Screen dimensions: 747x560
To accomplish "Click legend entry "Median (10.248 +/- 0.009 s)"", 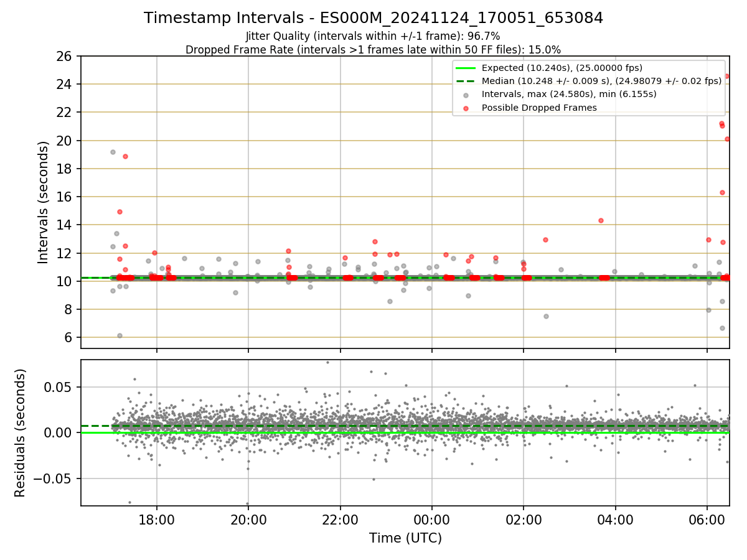I will [601, 81].
